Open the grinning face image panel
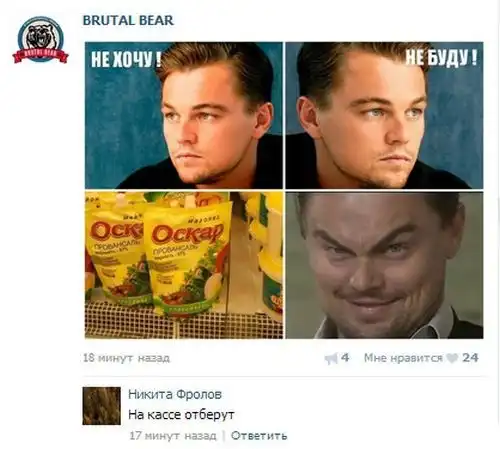 tap(384, 265)
